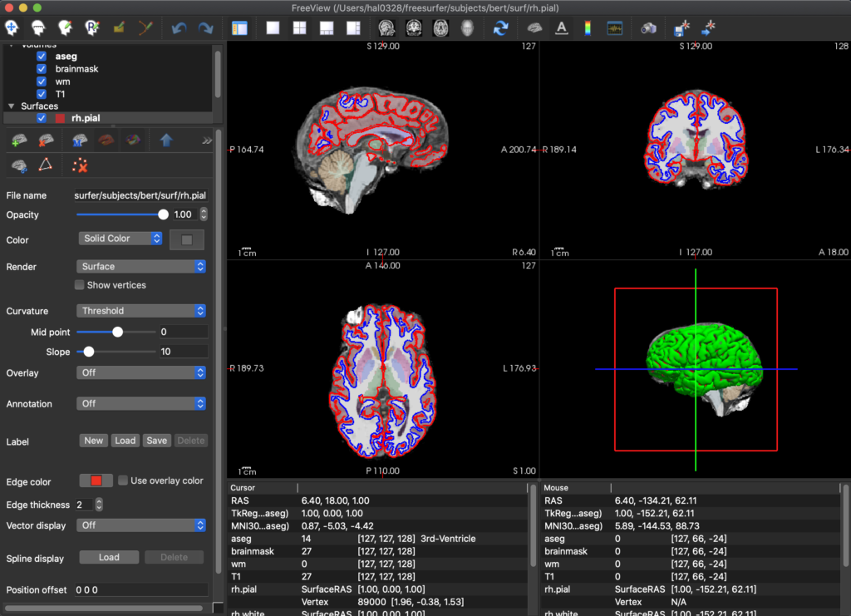Uncheck the brainmask volume layer
851x616 pixels.
pyautogui.click(x=42, y=69)
